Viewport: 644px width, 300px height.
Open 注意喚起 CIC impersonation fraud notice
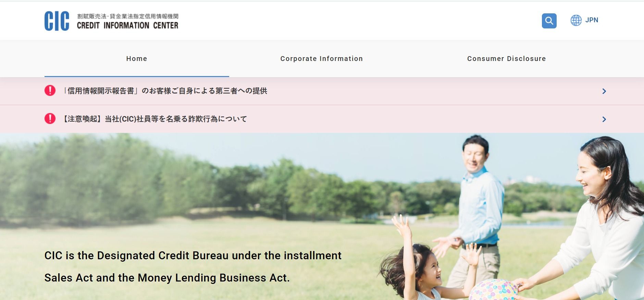click(154, 119)
